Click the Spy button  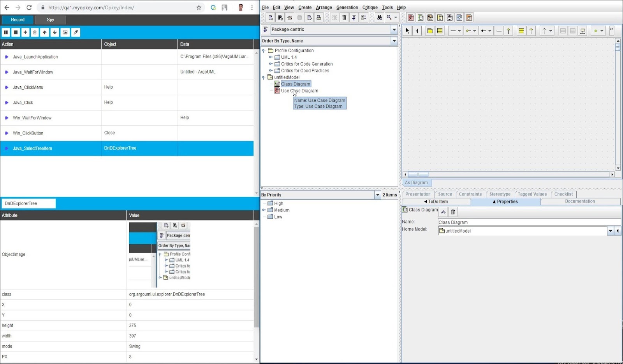(50, 20)
